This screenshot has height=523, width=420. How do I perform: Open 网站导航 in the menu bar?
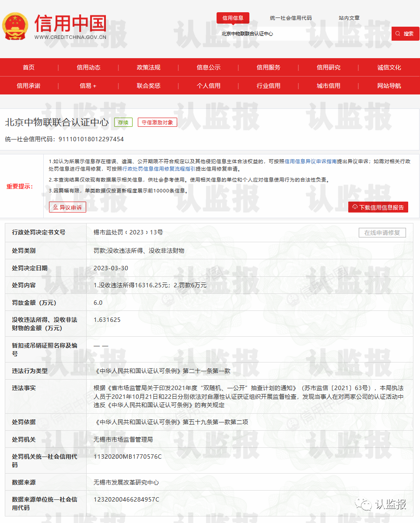(x=389, y=86)
